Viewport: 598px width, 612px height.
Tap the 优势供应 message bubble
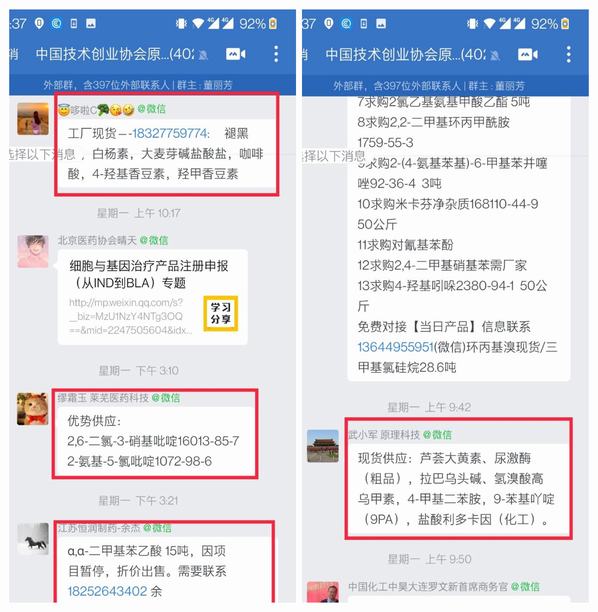[x=154, y=441]
